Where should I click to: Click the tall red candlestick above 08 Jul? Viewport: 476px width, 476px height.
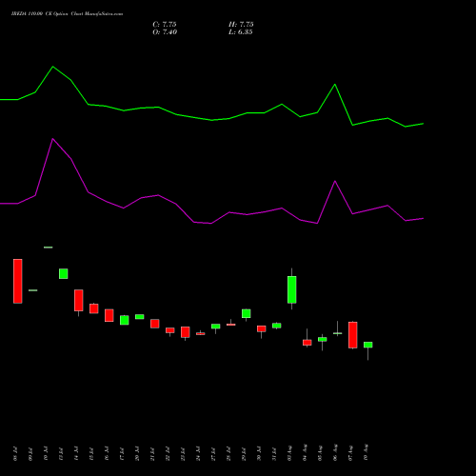pos(18,281)
